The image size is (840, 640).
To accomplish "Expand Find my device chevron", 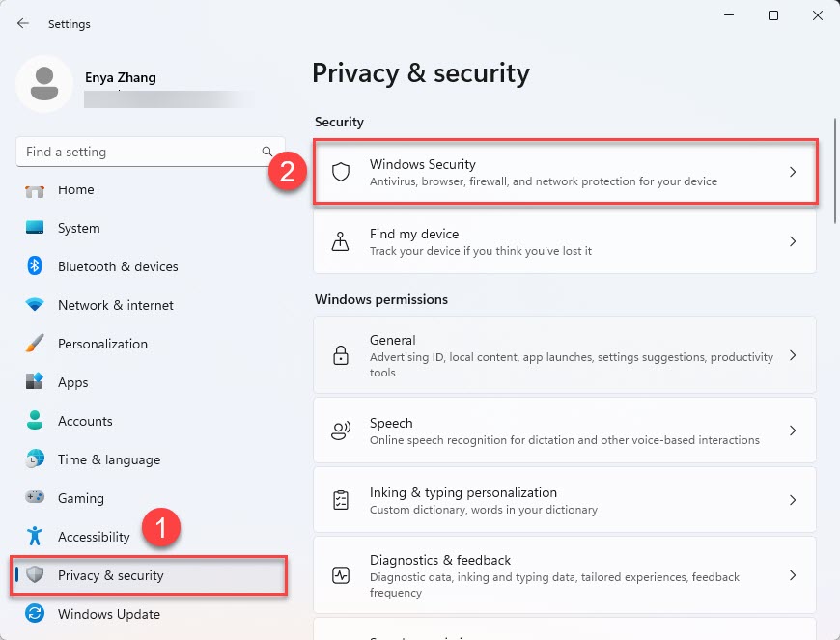I will (793, 241).
